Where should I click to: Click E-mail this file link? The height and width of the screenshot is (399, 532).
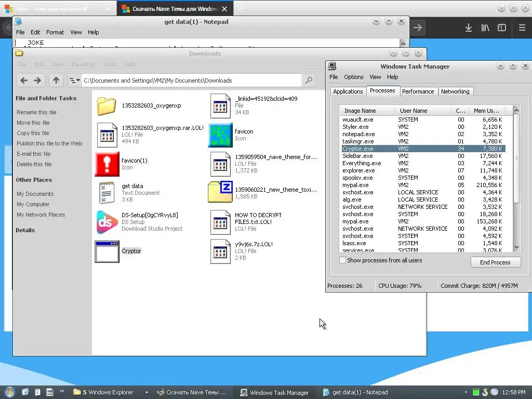[34, 154]
